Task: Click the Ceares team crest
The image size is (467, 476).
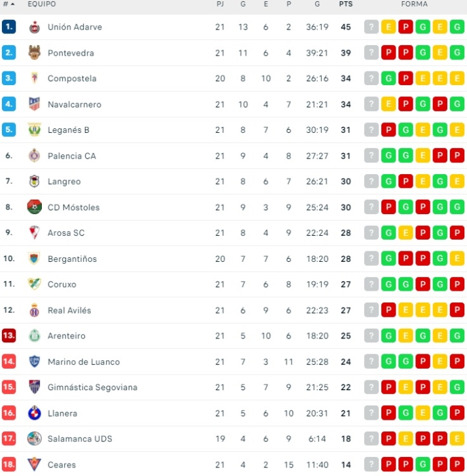Action: pyautogui.click(x=35, y=465)
